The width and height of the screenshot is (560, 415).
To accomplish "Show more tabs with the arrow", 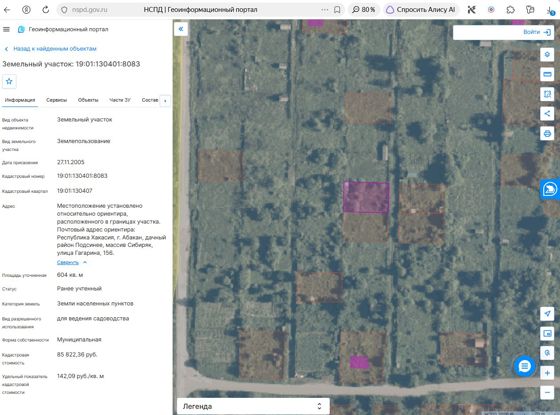I will coord(165,101).
